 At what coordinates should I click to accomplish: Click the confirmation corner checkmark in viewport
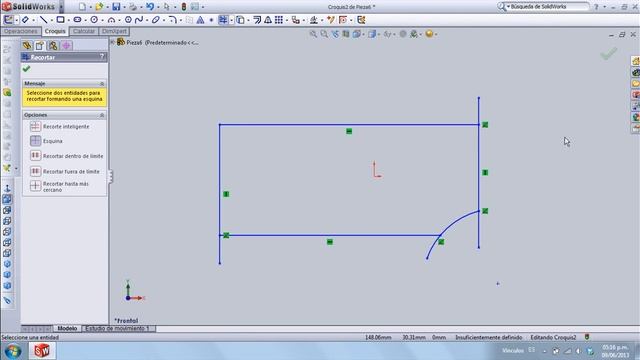[609, 54]
